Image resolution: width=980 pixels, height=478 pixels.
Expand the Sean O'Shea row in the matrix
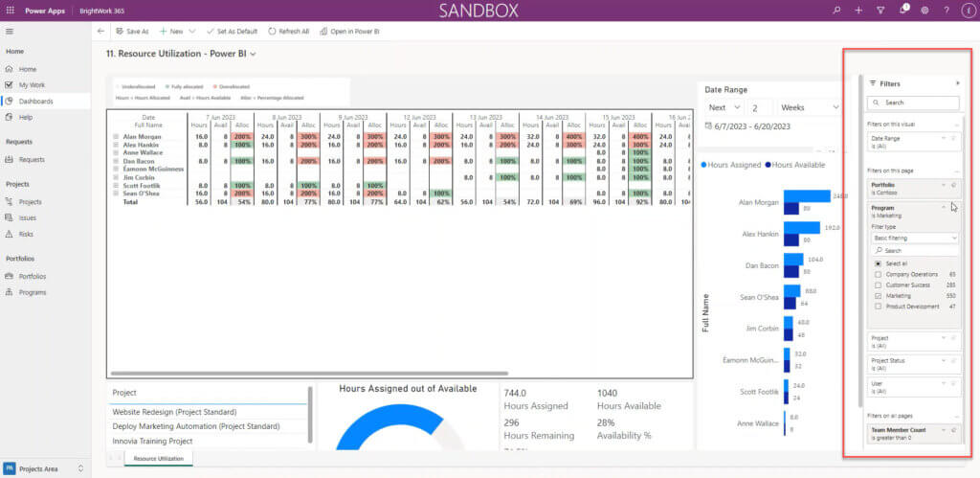[115, 193]
